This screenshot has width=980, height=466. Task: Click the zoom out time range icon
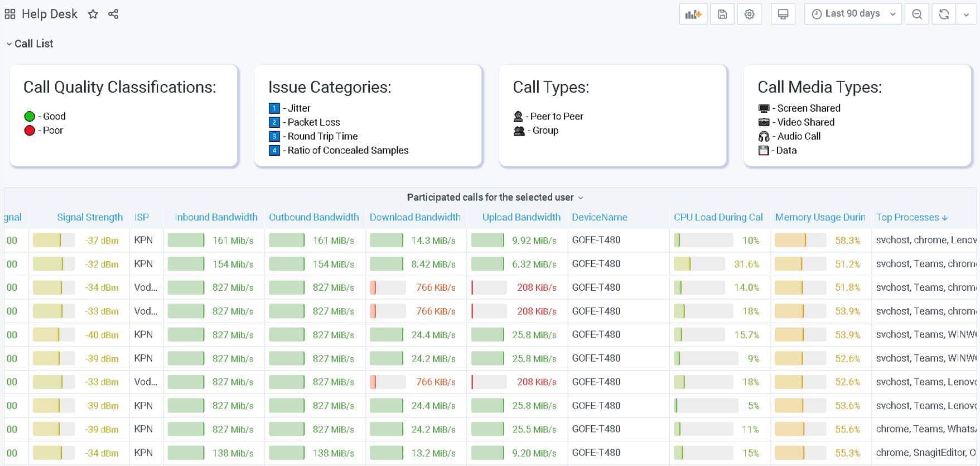pyautogui.click(x=916, y=15)
